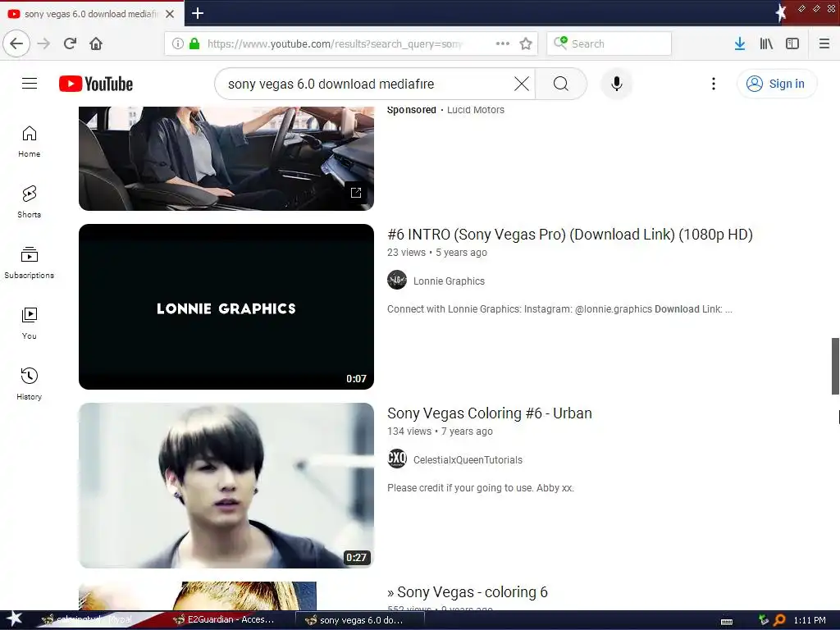
Task: Open the browser library icon
Action: 766,43
